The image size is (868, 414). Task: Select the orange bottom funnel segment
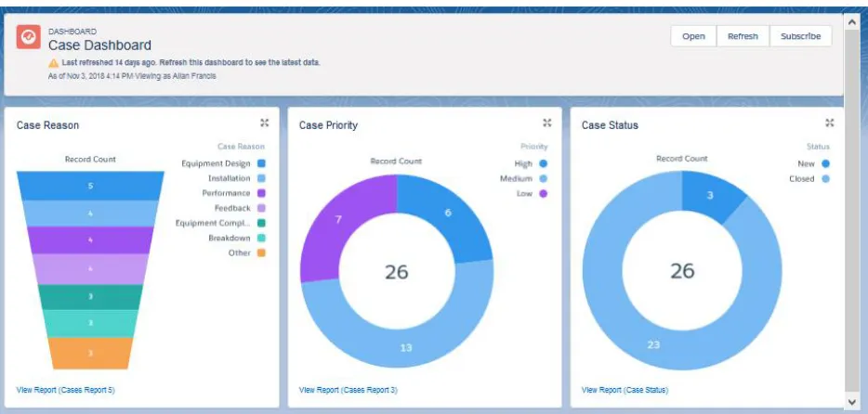(x=90, y=353)
